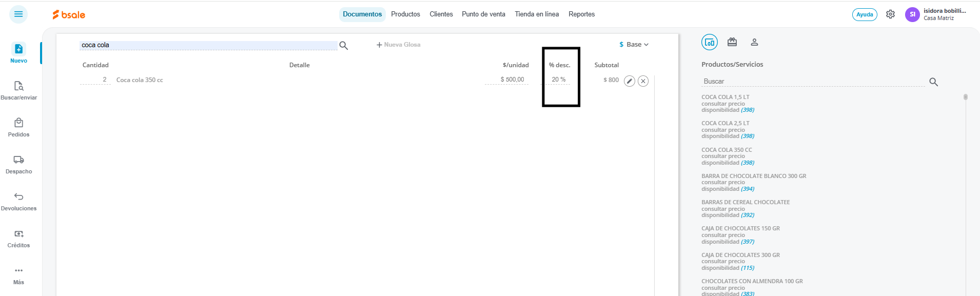Select the customer panel icon
Screen dimensions: 980x296
pyautogui.click(x=754, y=42)
